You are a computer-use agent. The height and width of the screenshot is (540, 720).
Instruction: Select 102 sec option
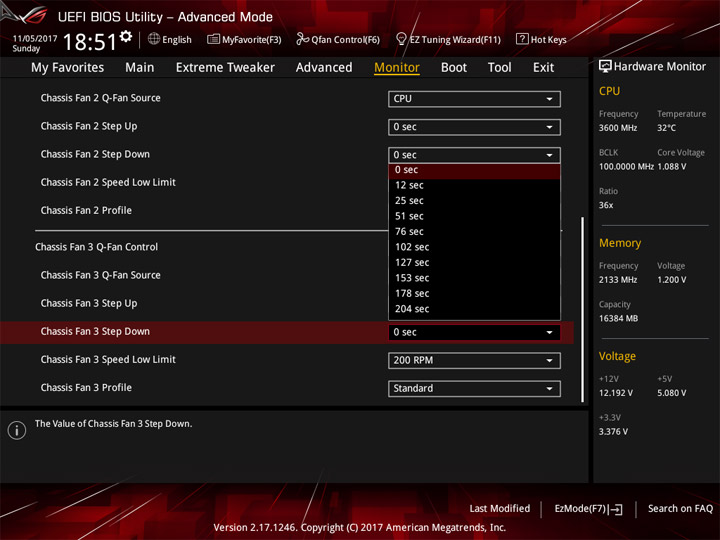(x=474, y=247)
